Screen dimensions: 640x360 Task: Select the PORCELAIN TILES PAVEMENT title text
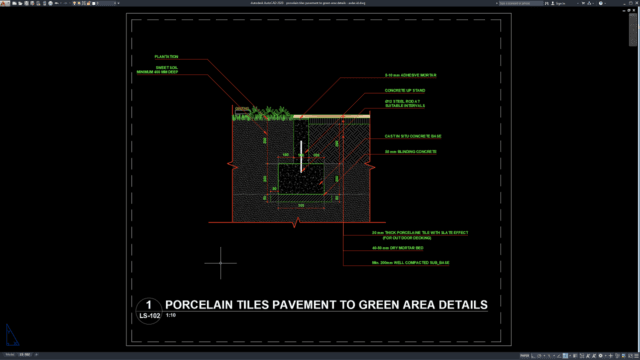tap(326, 305)
